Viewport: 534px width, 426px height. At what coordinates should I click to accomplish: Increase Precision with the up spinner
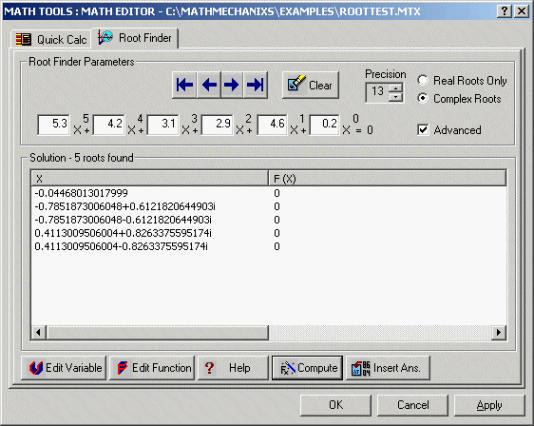point(395,88)
